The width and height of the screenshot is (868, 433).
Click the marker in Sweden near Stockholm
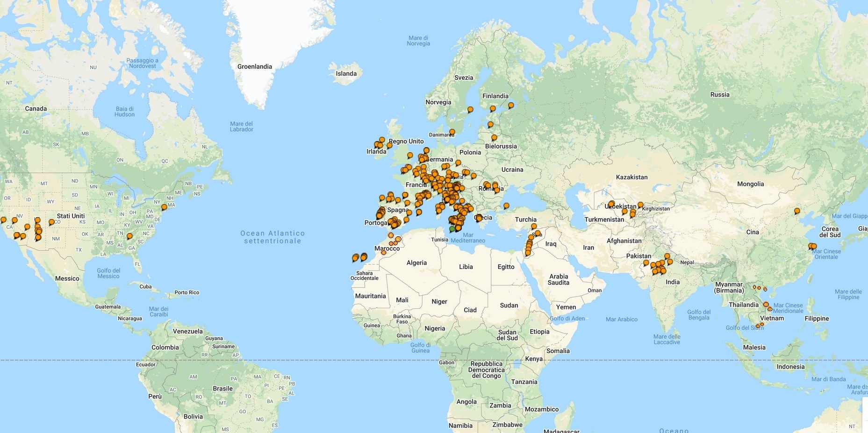click(470, 110)
